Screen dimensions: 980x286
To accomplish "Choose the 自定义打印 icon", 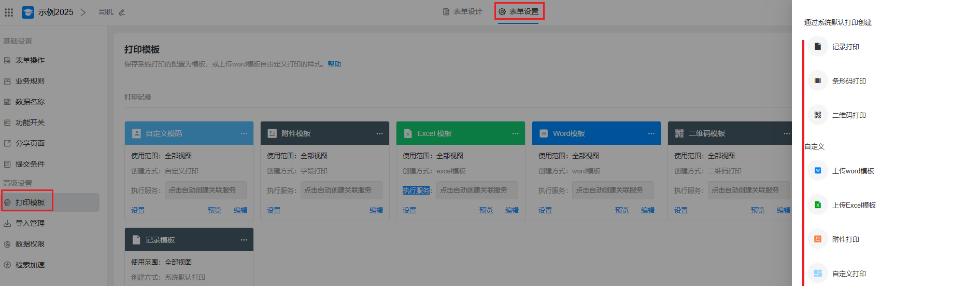I will click(x=817, y=274).
